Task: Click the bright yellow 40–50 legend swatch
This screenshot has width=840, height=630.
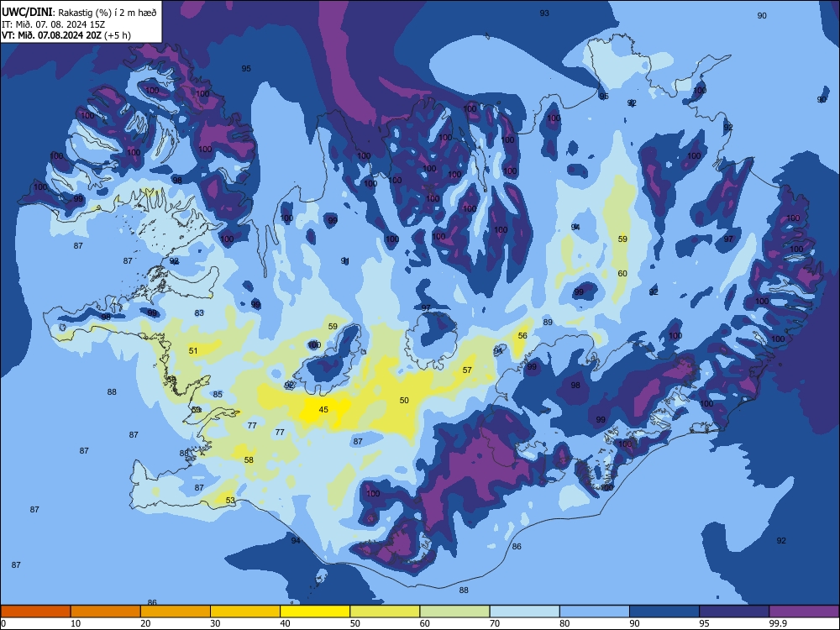Action: [315, 612]
